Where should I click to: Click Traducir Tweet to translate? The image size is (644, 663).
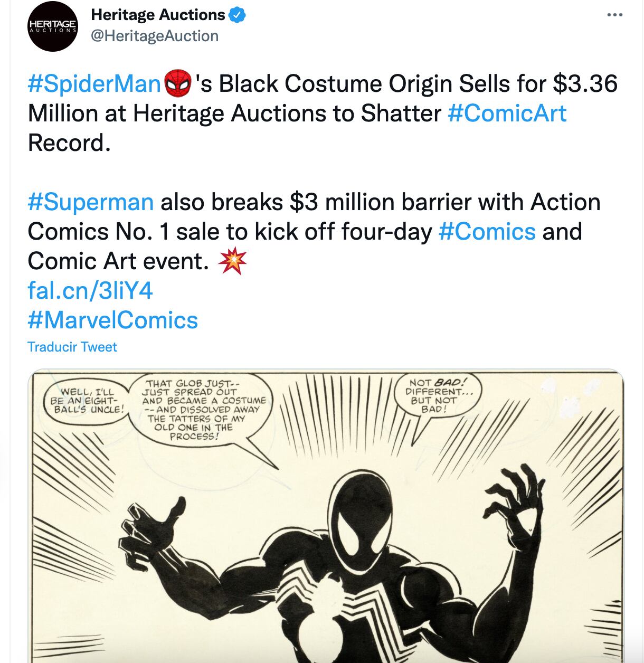pyautogui.click(x=72, y=347)
